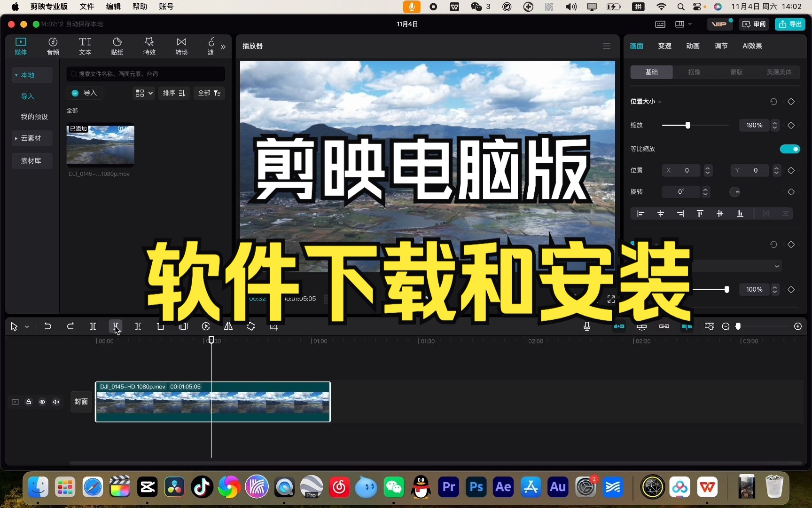Open the 排序 sort dropdown
The image size is (812, 508).
coord(174,93)
